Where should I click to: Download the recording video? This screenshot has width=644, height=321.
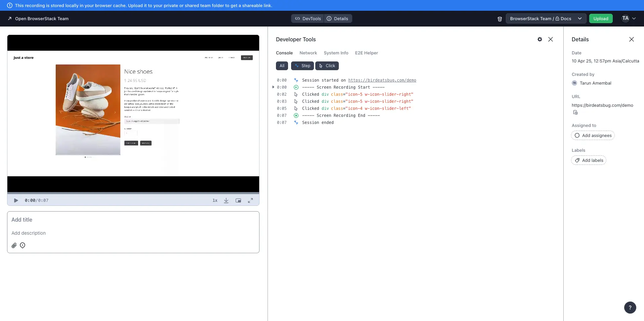coord(226,200)
